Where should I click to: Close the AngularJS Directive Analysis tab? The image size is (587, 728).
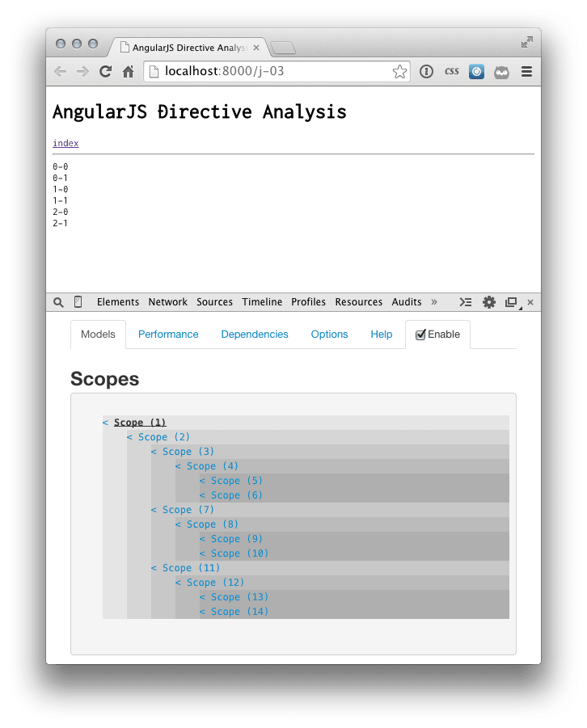[x=256, y=48]
